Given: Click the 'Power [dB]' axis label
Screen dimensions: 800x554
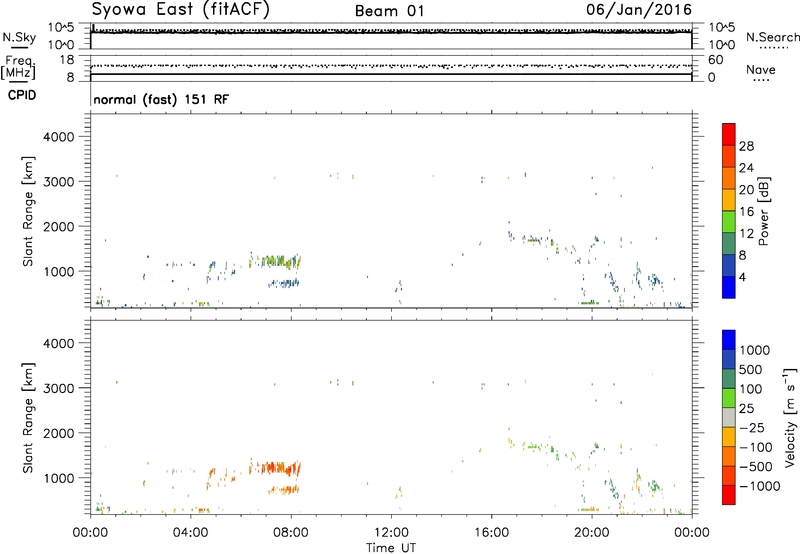Looking at the screenshot, I should [764, 211].
